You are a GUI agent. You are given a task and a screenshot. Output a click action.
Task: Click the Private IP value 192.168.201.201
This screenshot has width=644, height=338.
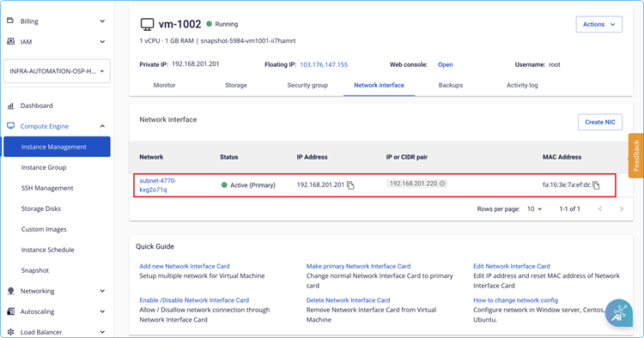[x=196, y=64]
